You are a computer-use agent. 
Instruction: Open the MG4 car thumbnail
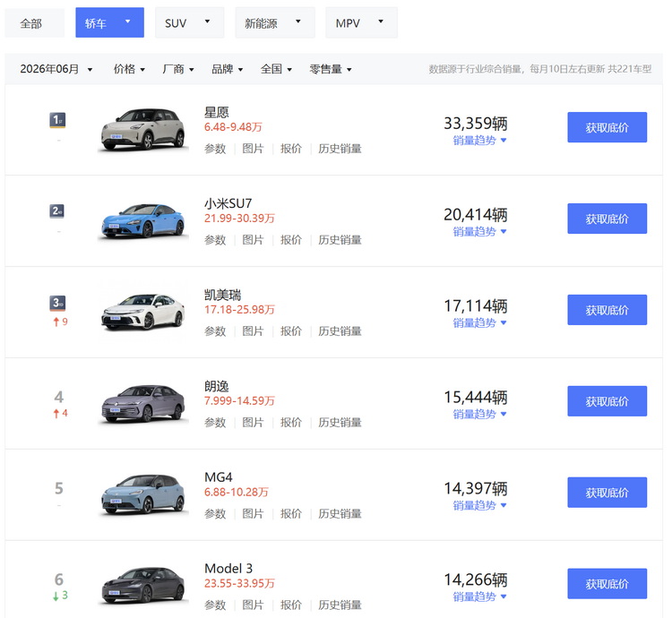pos(143,494)
